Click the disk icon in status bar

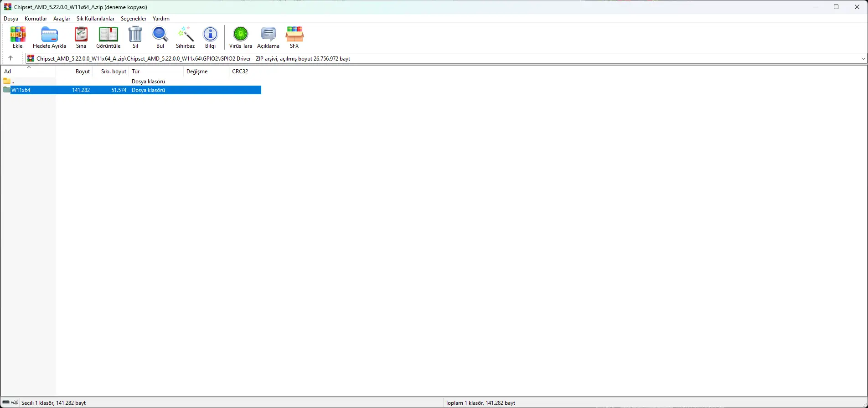tap(6, 403)
